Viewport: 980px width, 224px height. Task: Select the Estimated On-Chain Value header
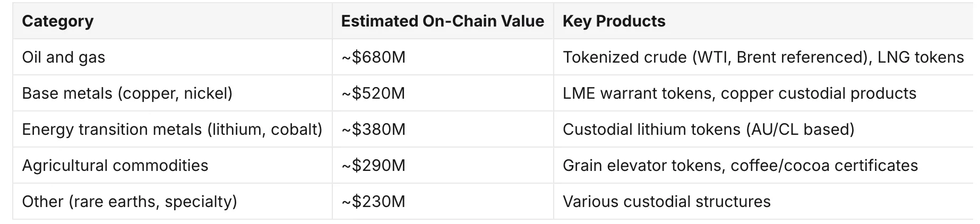pos(442,21)
